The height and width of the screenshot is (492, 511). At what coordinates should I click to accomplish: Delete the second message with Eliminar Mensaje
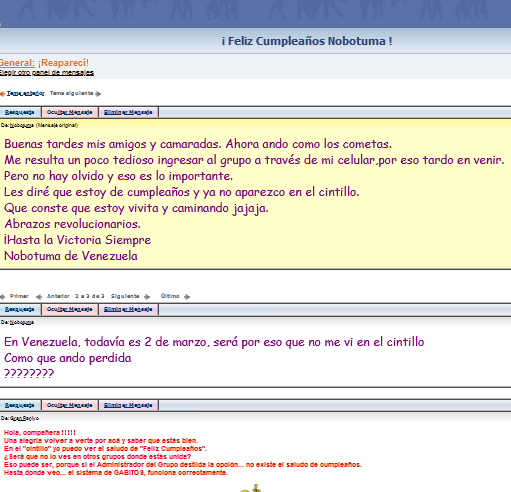coord(128,309)
